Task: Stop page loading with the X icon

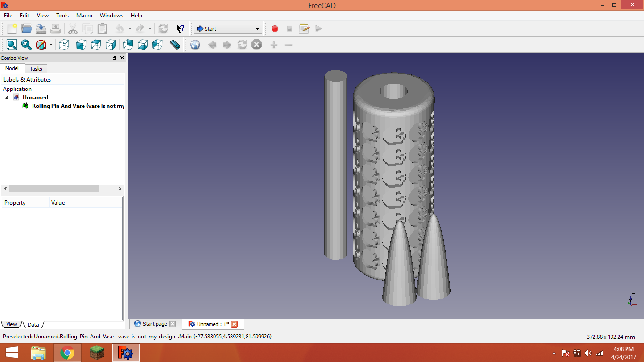Action: point(256,45)
